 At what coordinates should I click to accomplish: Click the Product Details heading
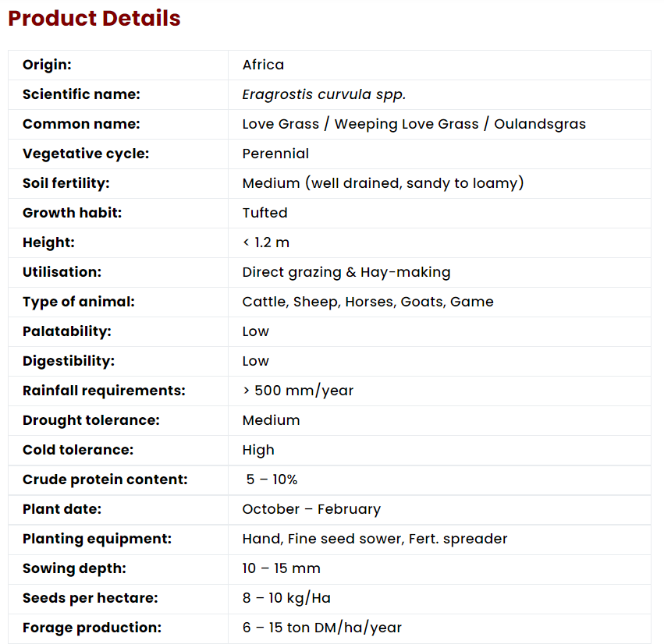[x=94, y=18]
